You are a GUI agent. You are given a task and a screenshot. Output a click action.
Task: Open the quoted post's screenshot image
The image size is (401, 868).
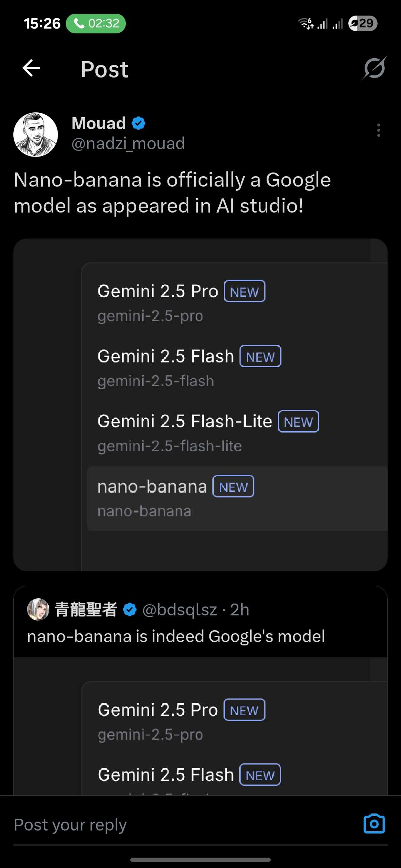tap(200, 727)
